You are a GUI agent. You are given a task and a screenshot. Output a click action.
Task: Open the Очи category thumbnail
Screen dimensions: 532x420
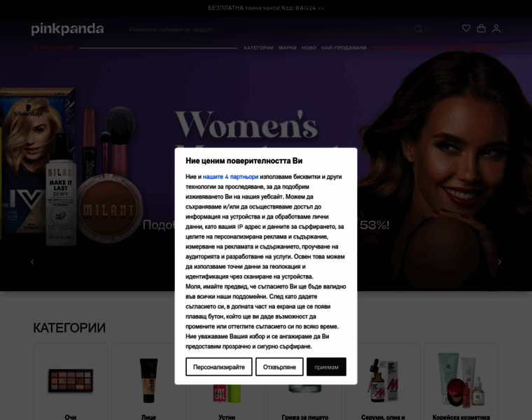(71, 381)
